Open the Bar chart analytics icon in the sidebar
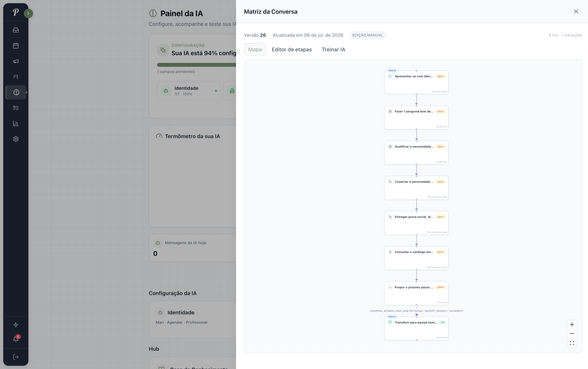 [x=16, y=124]
